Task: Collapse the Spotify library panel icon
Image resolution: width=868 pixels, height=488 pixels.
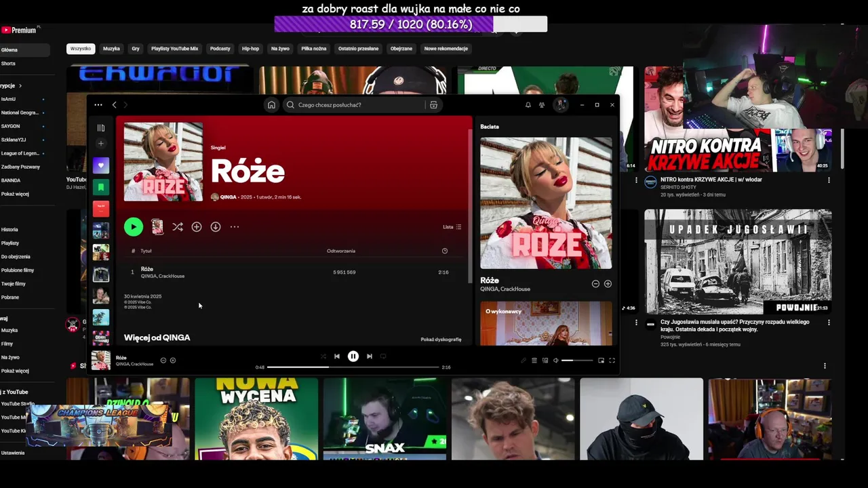Action: click(101, 127)
